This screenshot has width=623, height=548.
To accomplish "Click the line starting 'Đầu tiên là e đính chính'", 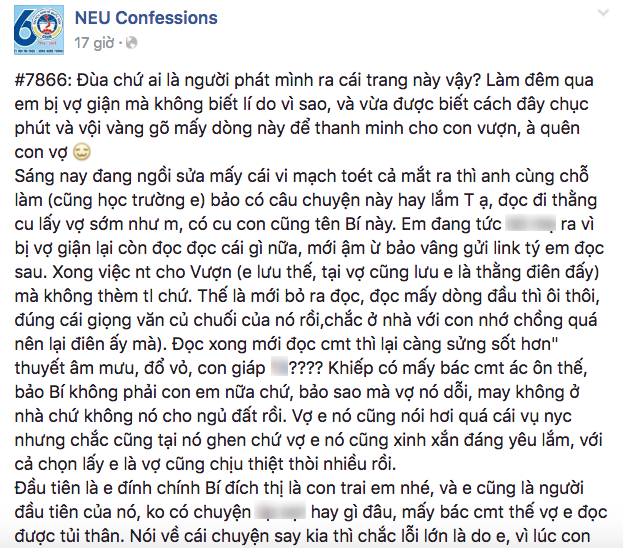I will click(299, 488).
